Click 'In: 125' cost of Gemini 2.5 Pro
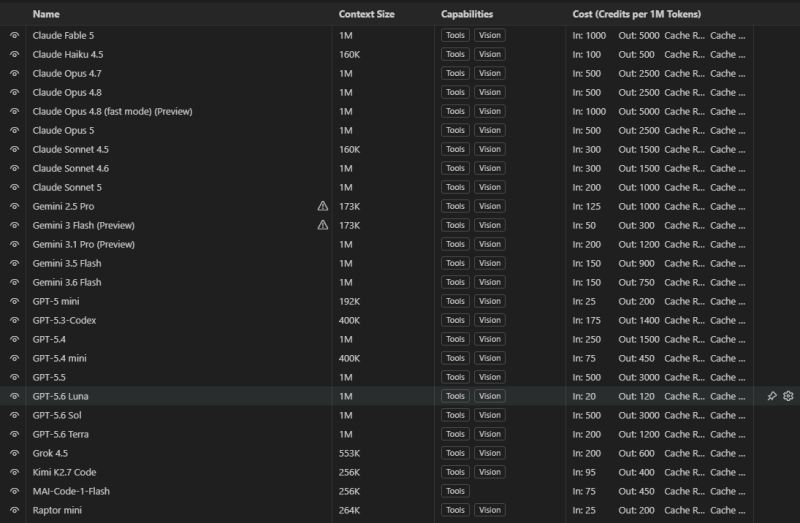The width and height of the screenshot is (800, 523). point(586,207)
